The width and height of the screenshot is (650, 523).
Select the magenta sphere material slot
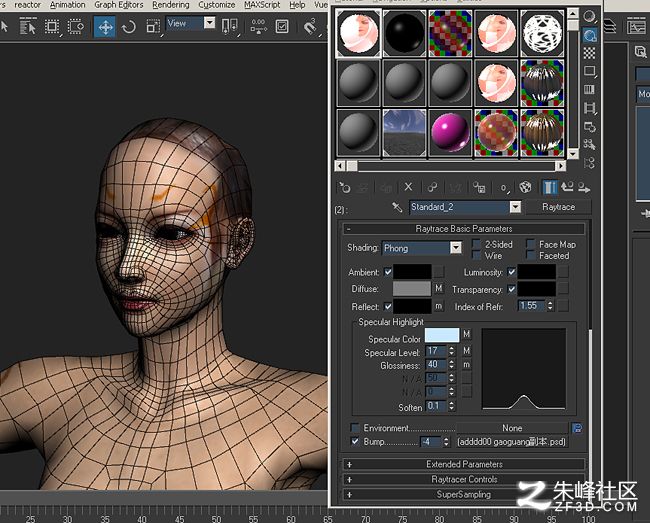450,133
